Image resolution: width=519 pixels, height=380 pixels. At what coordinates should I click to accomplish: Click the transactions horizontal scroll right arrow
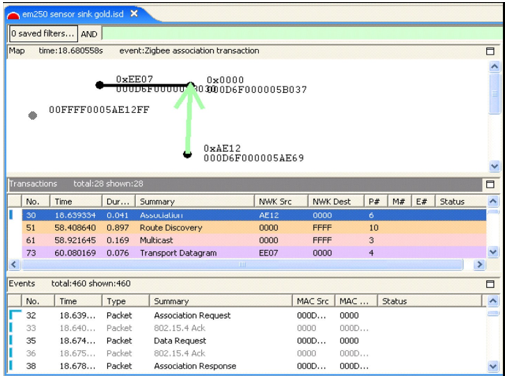click(479, 265)
